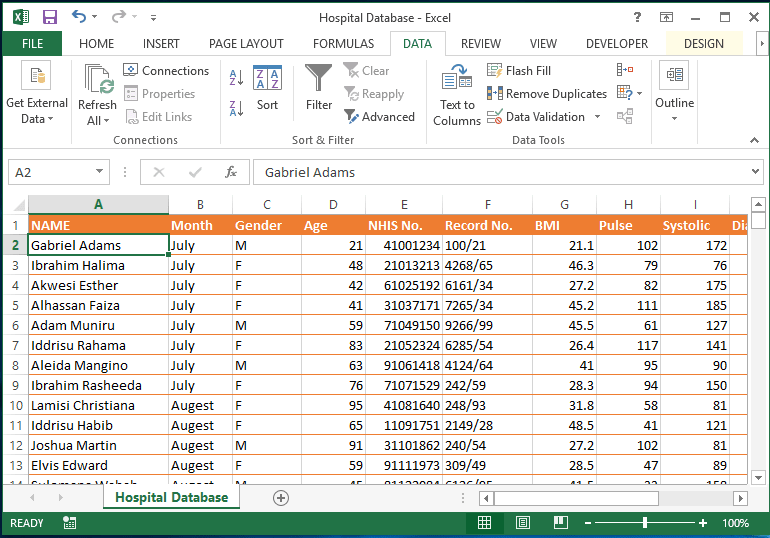Zoom out with minus button
Screen dimensions: 770x538
tap(588, 523)
